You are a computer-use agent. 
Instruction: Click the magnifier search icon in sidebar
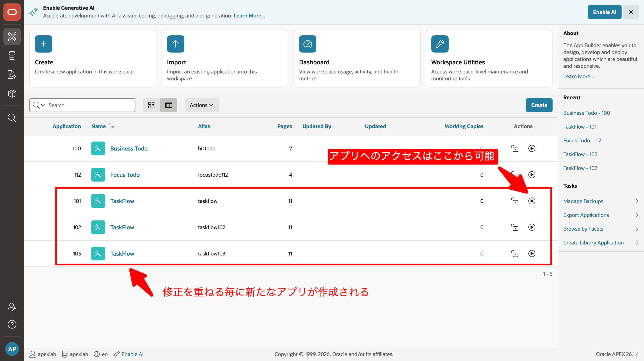coord(12,118)
